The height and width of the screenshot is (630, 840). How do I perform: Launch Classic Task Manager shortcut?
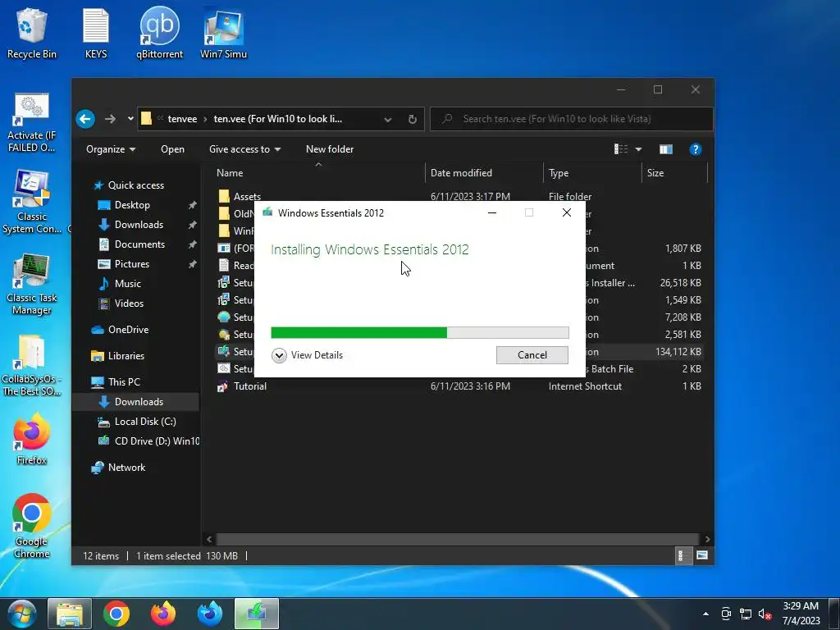click(x=31, y=285)
